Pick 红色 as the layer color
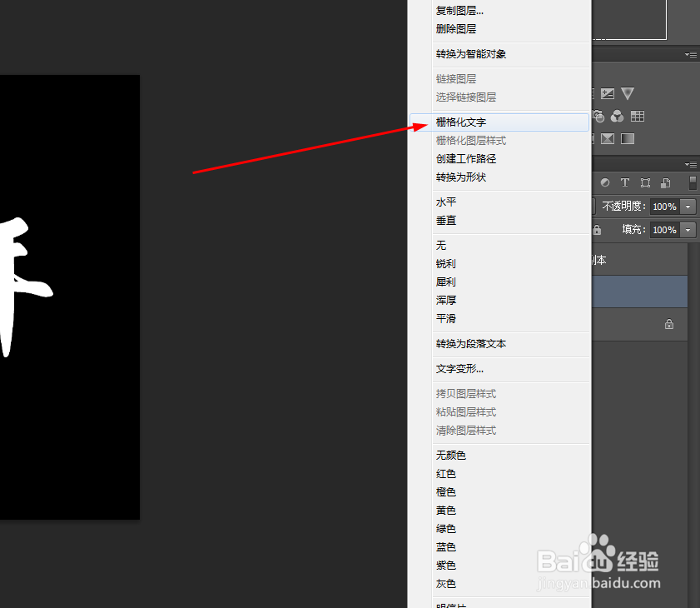This screenshot has width=700, height=608. click(445, 473)
